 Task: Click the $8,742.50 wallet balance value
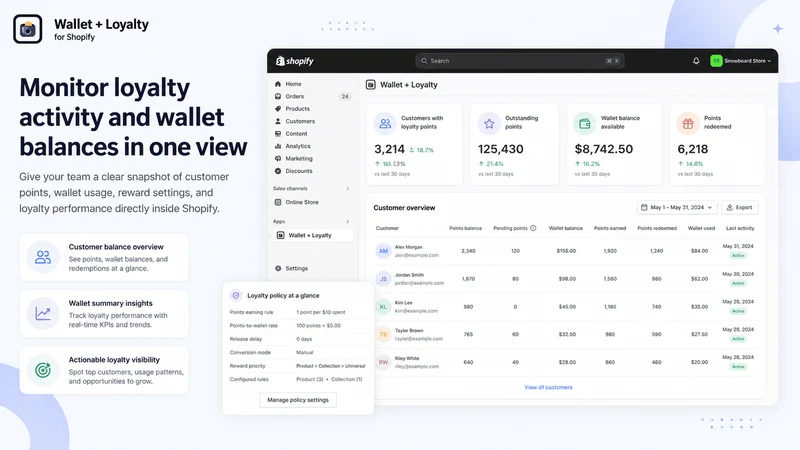tap(604, 149)
